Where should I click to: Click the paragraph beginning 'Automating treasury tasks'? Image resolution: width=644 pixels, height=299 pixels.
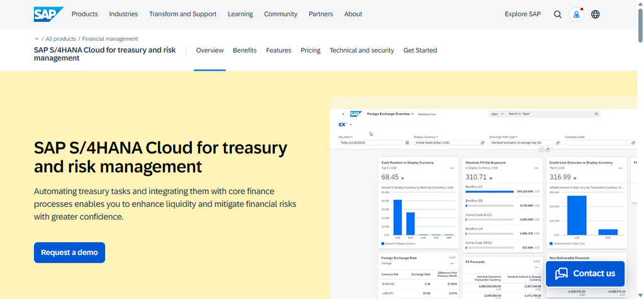point(165,204)
